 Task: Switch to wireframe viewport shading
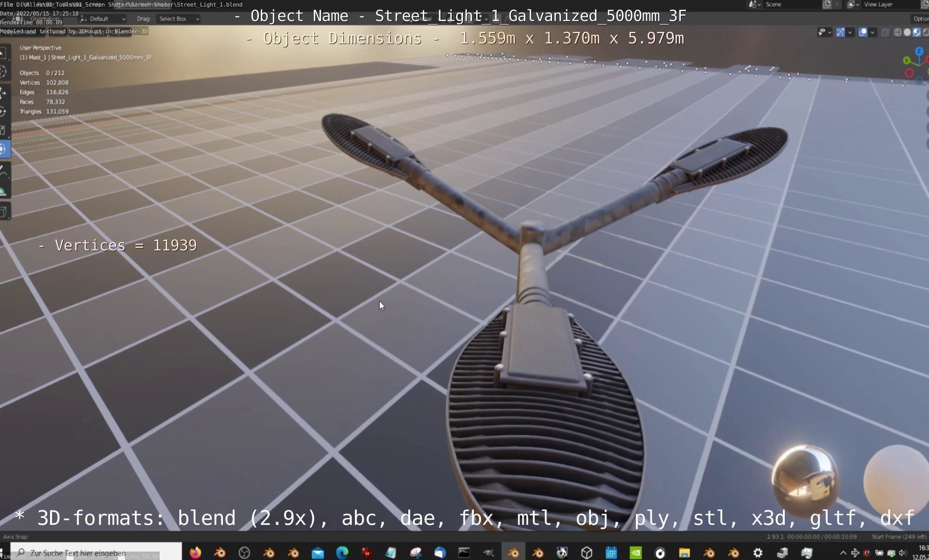(898, 32)
